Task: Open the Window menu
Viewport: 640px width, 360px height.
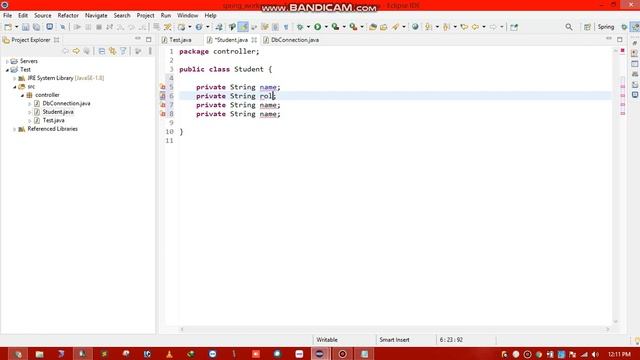Action: tap(187, 16)
